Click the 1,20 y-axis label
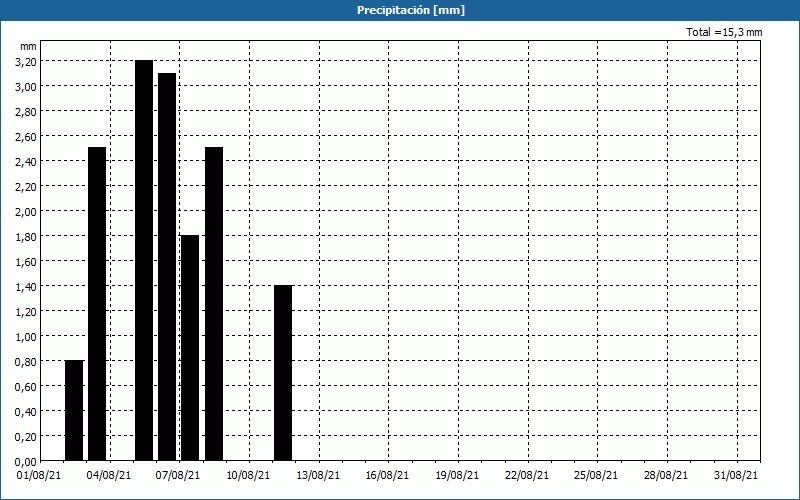Screen dimensions: 800x500 click(26, 312)
